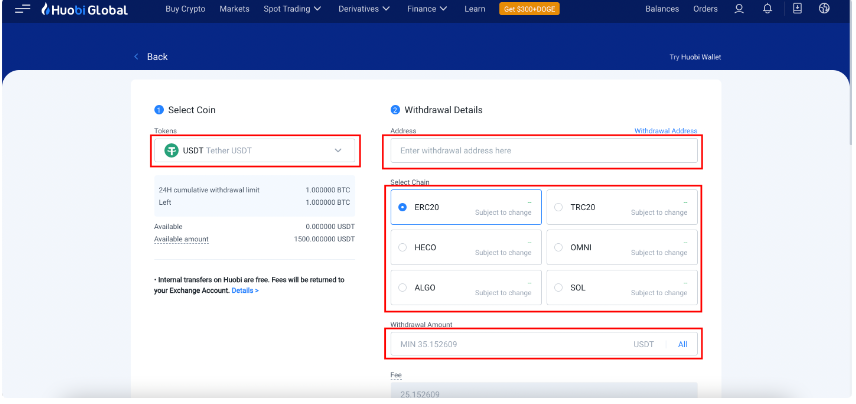
Task: Open the user profile icon
Action: point(739,9)
